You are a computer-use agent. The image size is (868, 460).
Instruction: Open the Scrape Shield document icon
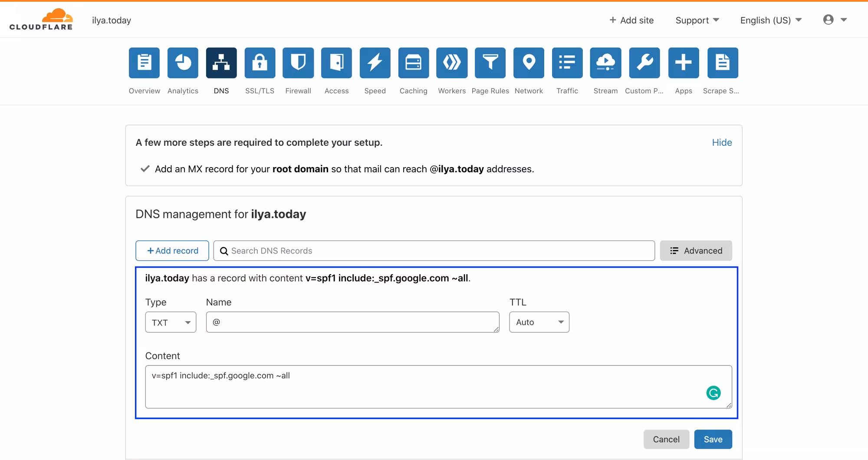click(723, 63)
